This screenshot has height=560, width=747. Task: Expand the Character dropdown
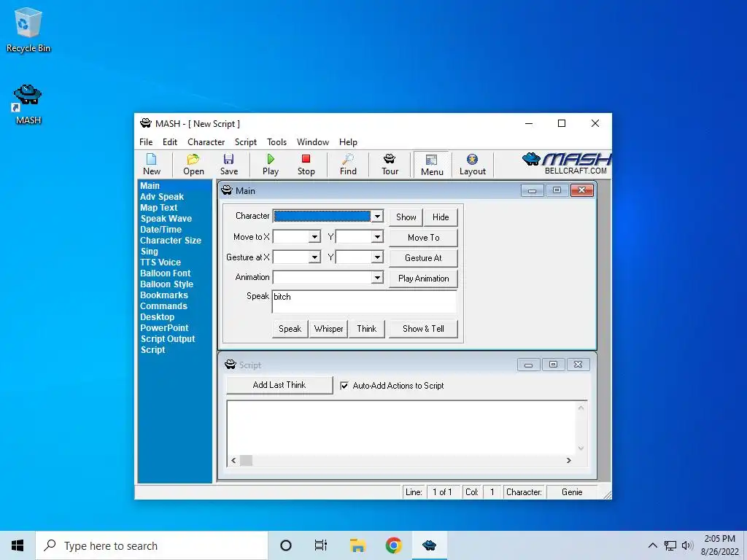point(377,216)
